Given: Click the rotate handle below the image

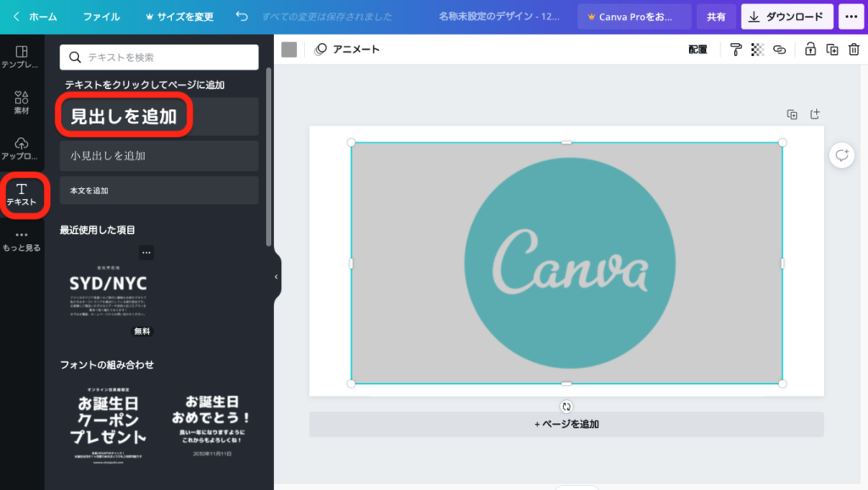Looking at the screenshot, I should click(566, 407).
